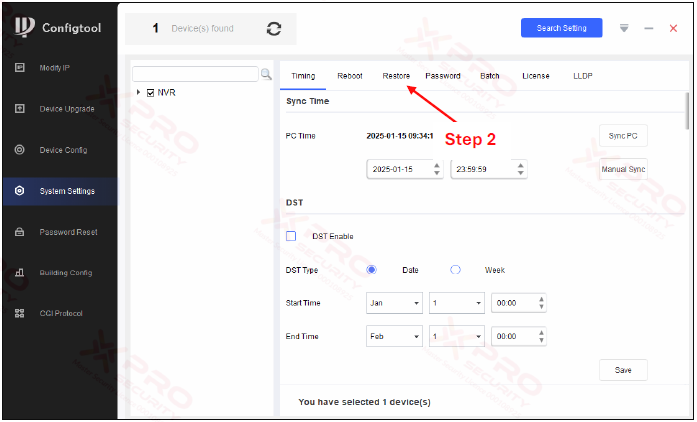Open the Start Time day dropdown

(457, 303)
